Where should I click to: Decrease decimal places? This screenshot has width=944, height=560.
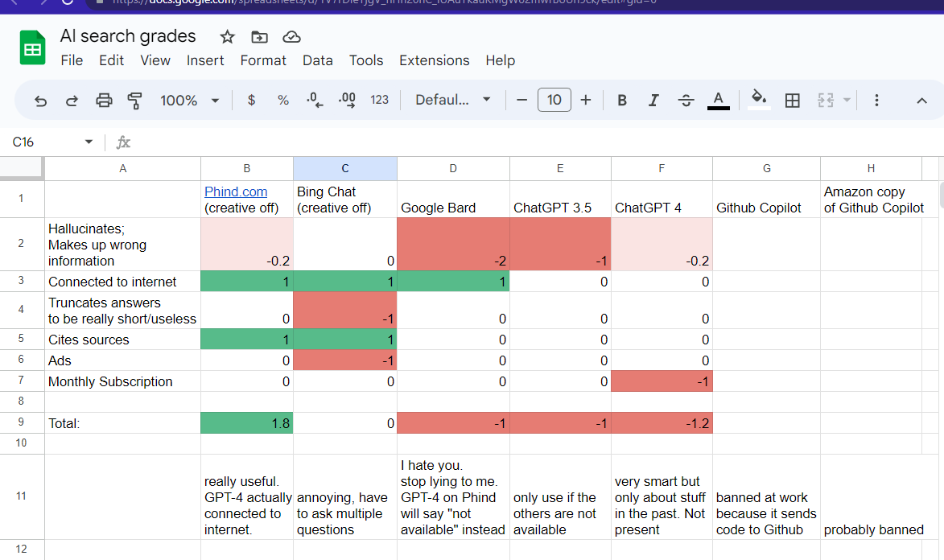pyautogui.click(x=315, y=100)
